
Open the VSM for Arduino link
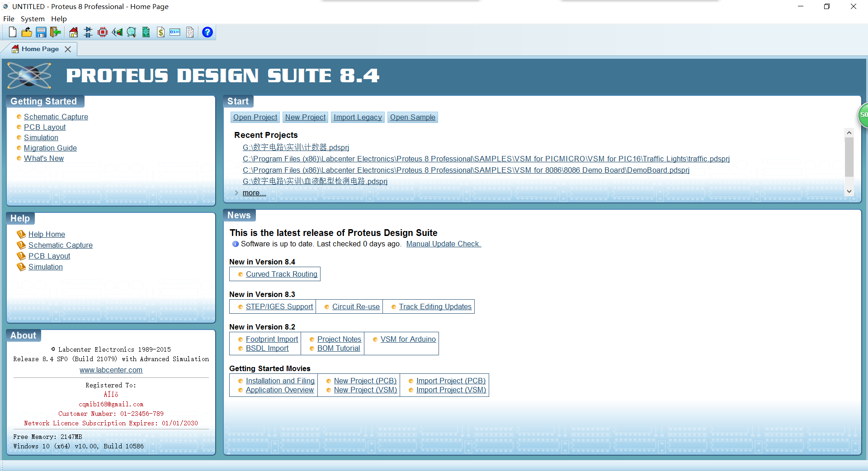408,339
